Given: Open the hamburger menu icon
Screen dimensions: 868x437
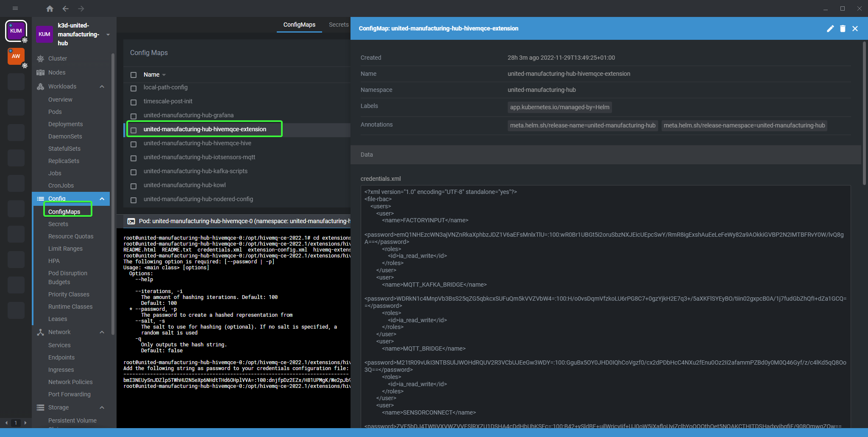Looking at the screenshot, I should click(15, 8).
